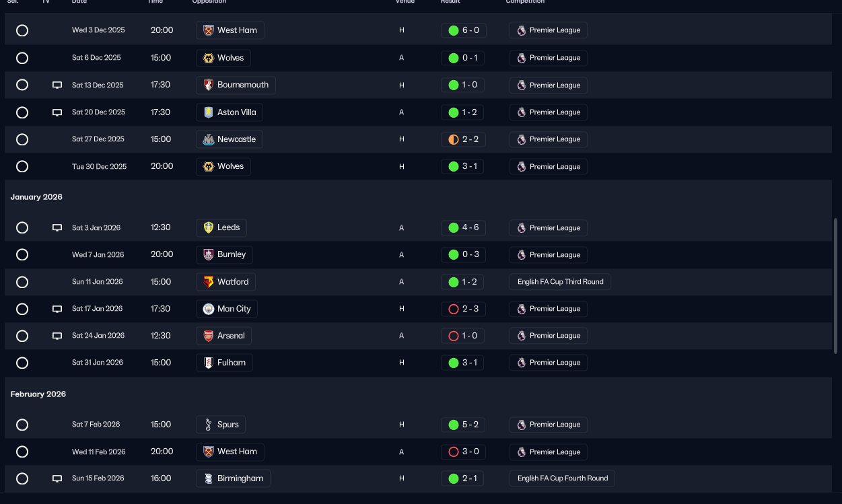Select the Burnley match row circle
This screenshot has width=842, height=504.
click(22, 255)
